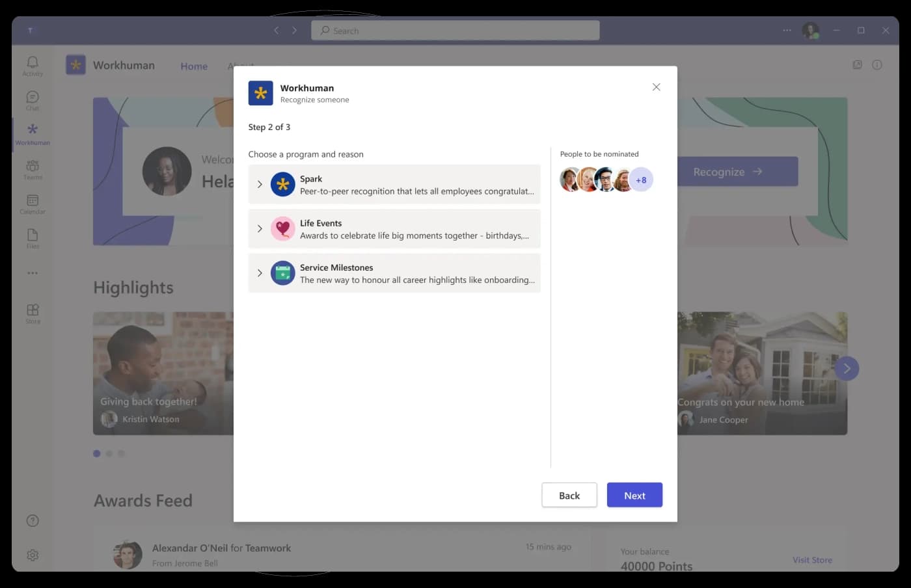Open the Activity icon in sidebar

(32, 65)
